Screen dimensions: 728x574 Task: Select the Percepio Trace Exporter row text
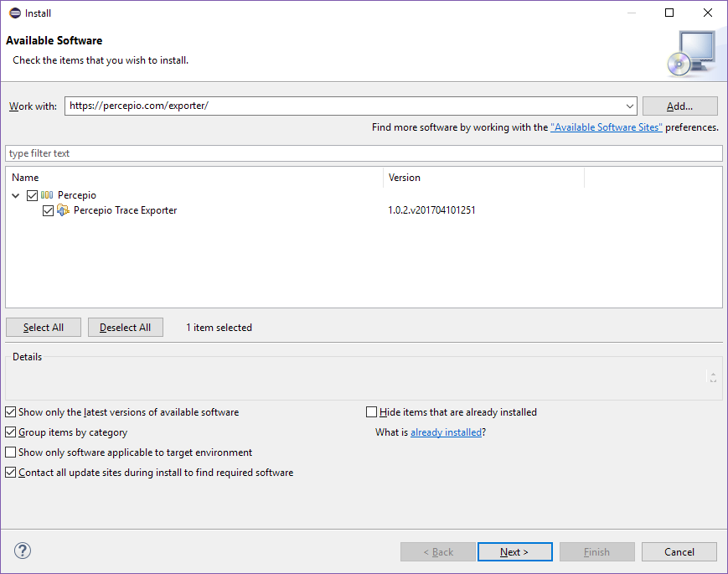coord(126,210)
